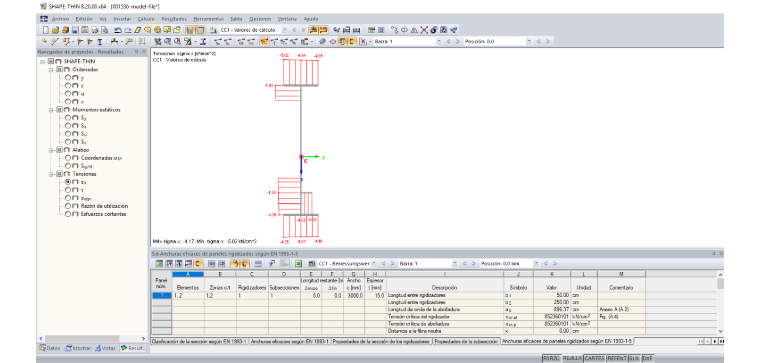Click previous arrow beside CC1 - Valores de cálculo

click(294, 30)
